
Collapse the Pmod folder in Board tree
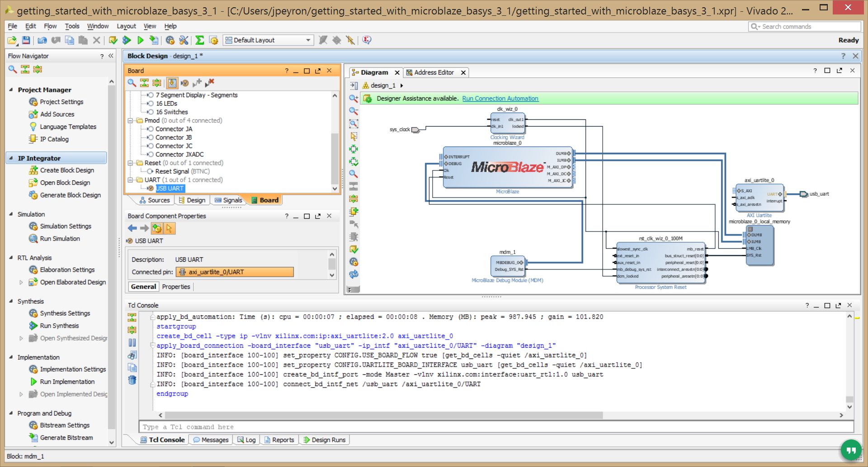[x=131, y=121]
